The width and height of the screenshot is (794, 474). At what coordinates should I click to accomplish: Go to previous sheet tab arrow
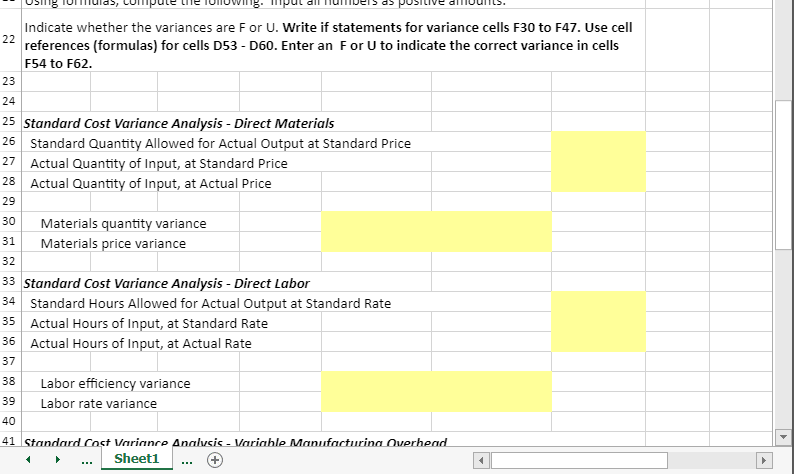click(28, 459)
